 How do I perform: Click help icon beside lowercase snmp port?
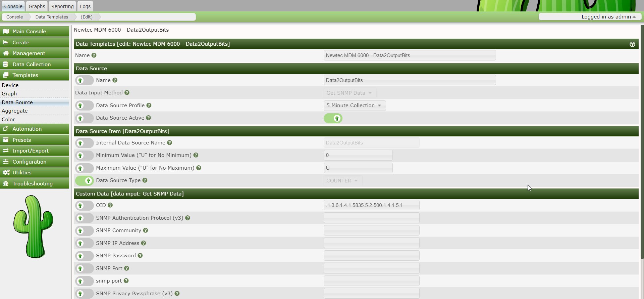(126, 281)
